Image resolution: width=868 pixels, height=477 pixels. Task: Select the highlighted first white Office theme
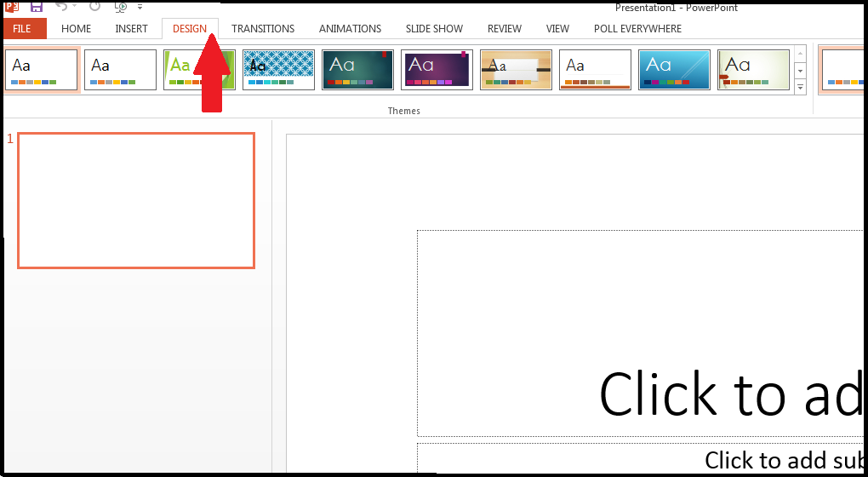(x=42, y=70)
